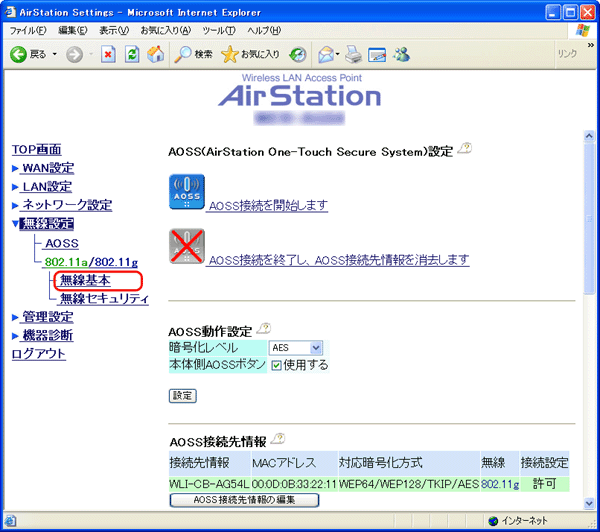Viewport: 600px width, 532px height.
Task: Click the Edit page toolbar icon
Action: 377,55
